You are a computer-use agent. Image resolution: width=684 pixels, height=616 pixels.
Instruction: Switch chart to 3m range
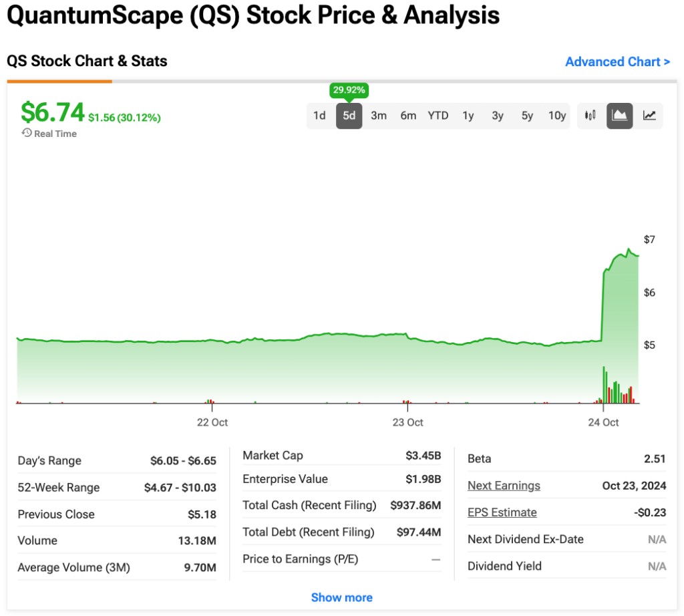click(x=378, y=116)
